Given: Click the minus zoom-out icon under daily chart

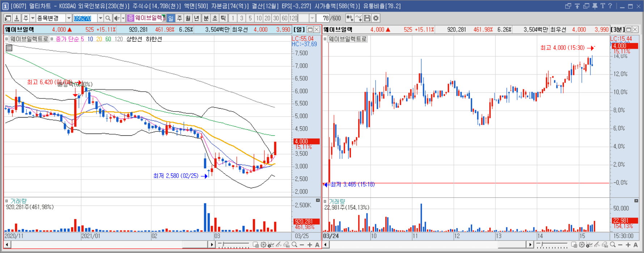Looking at the screenshot, I should (302, 245).
